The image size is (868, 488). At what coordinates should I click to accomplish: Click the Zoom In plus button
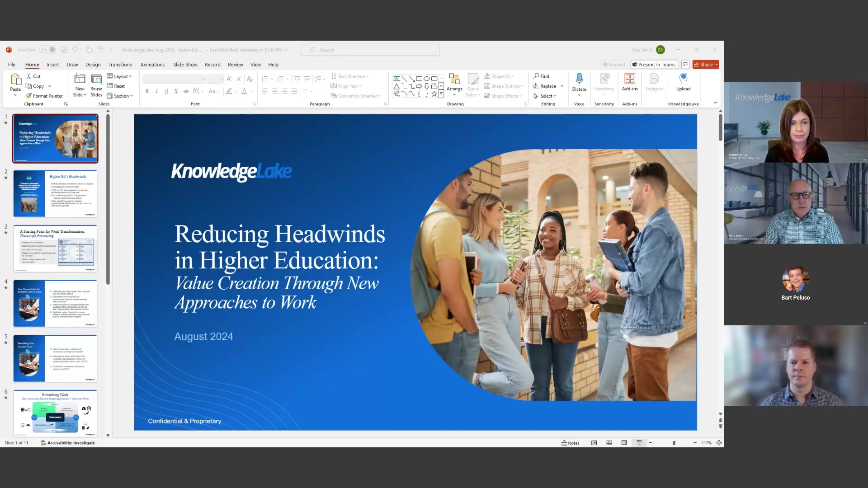coord(695,443)
